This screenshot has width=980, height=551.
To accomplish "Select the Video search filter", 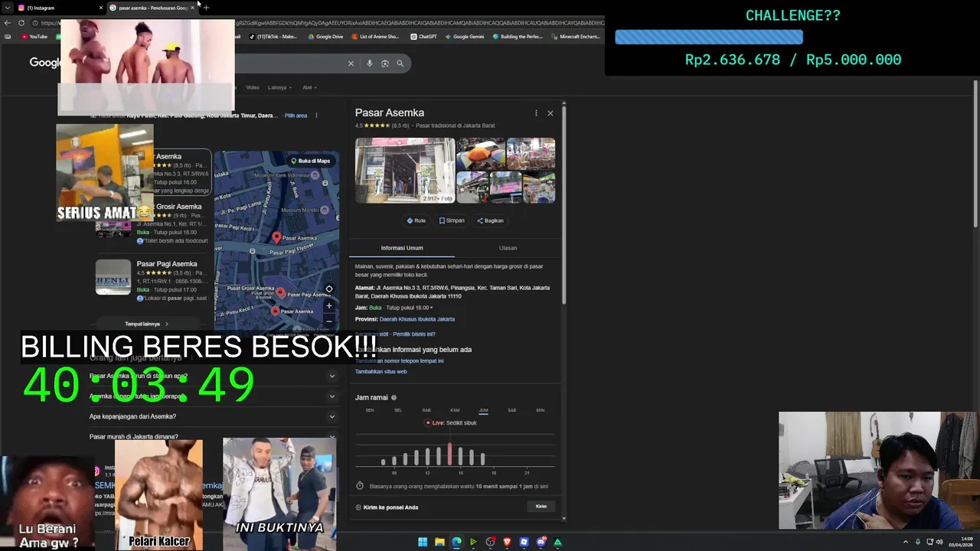I will (x=253, y=87).
